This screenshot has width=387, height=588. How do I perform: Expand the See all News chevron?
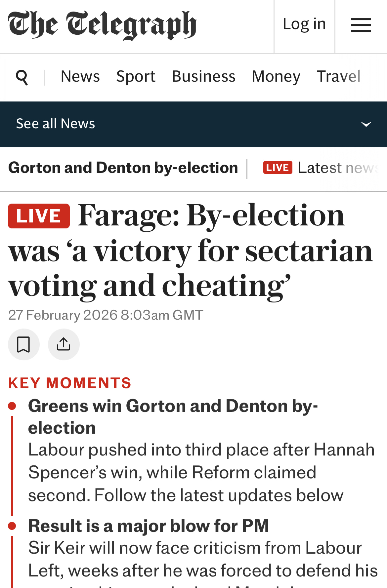[366, 124]
